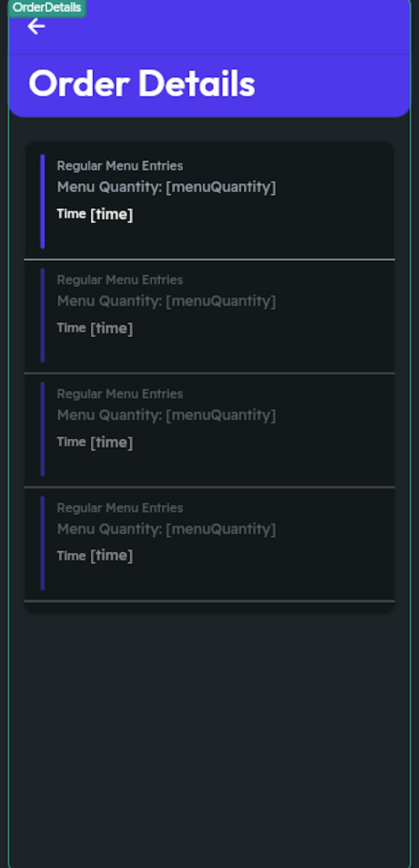
Task: Click Time value on the third order
Action: point(96,442)
